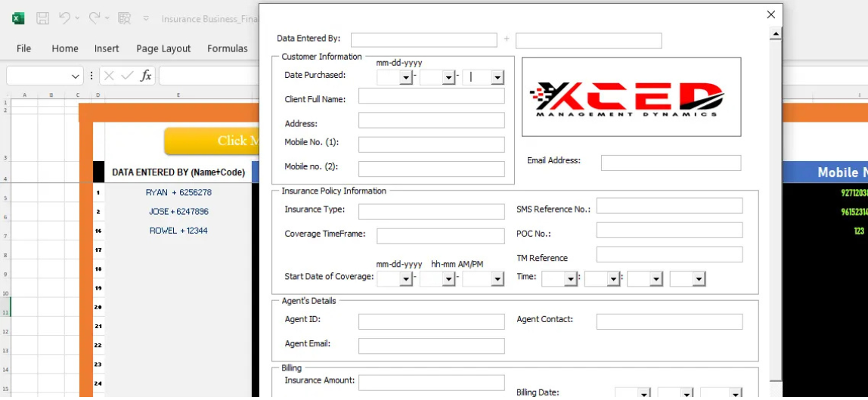Screen dimensions: 868x400
Task: Open the Time hour dropdown
Action: click(571, 279)
